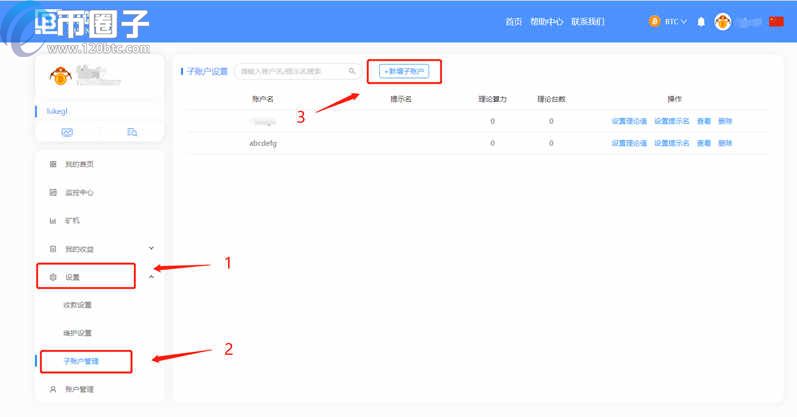
Task: Open 维护设置 under 设置
Action: (77, 333)
